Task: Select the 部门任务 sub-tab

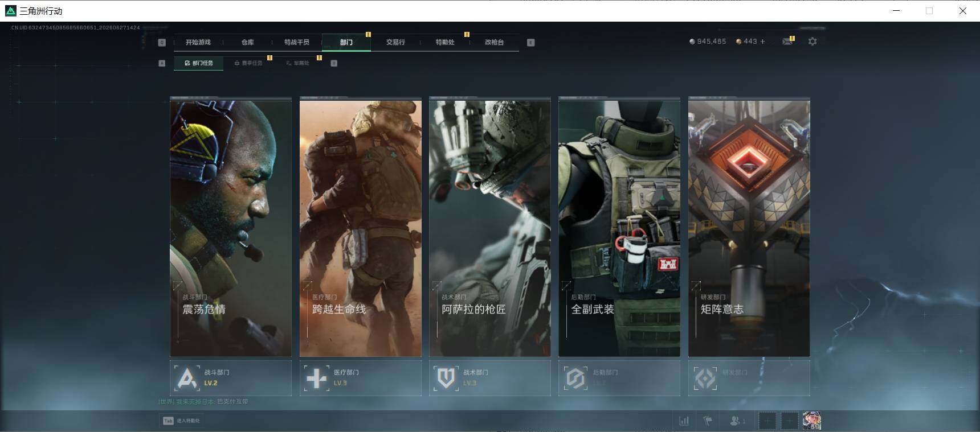Action: coord(199,63)
